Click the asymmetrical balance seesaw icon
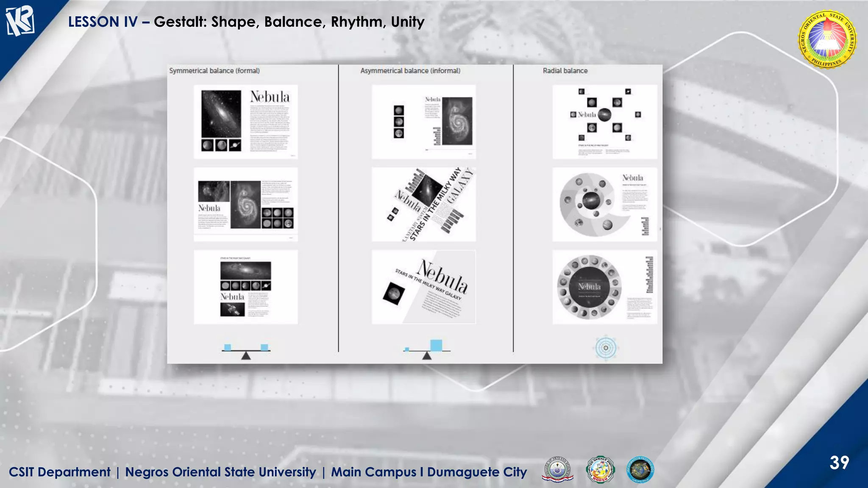Screen dimensions: 868x488 (426, 349)
